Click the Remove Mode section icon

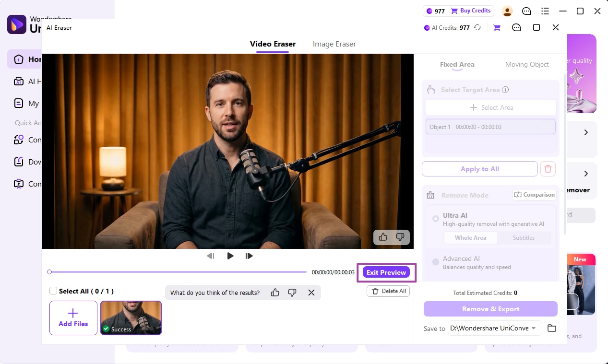(430, 195)
